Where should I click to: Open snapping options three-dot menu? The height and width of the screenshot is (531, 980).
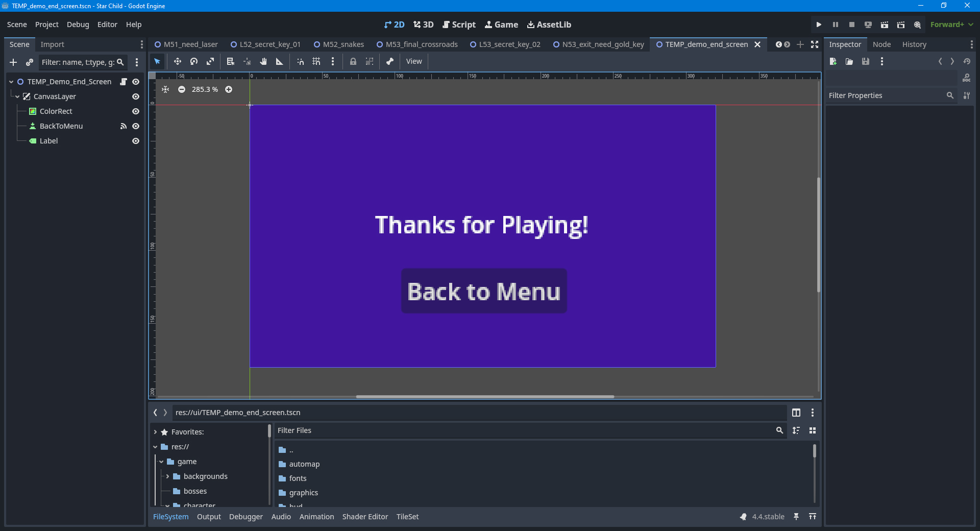333,61
